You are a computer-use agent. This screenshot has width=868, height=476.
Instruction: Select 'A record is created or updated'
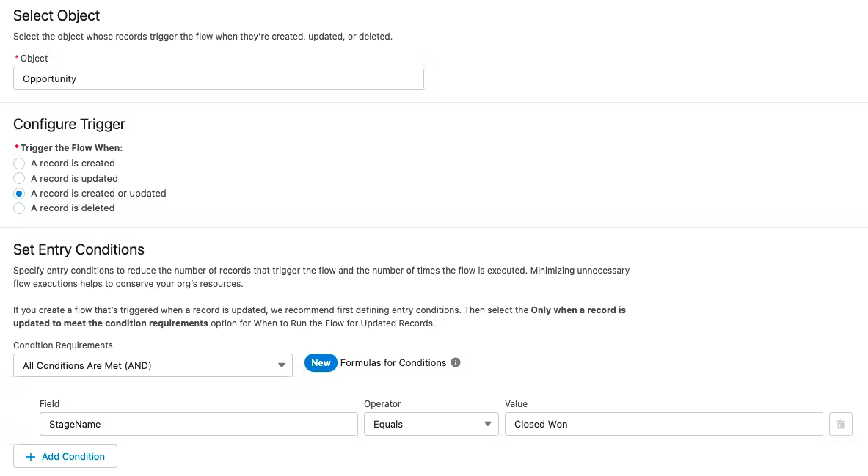pos(20,194)
